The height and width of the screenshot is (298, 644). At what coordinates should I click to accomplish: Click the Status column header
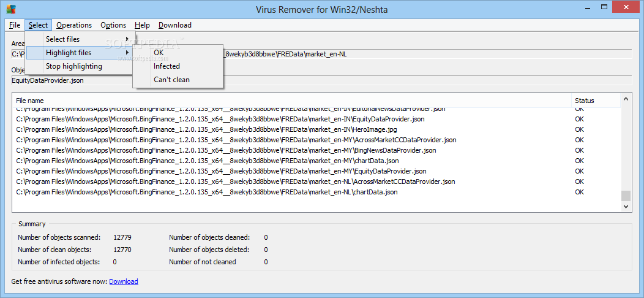point(596,101)
